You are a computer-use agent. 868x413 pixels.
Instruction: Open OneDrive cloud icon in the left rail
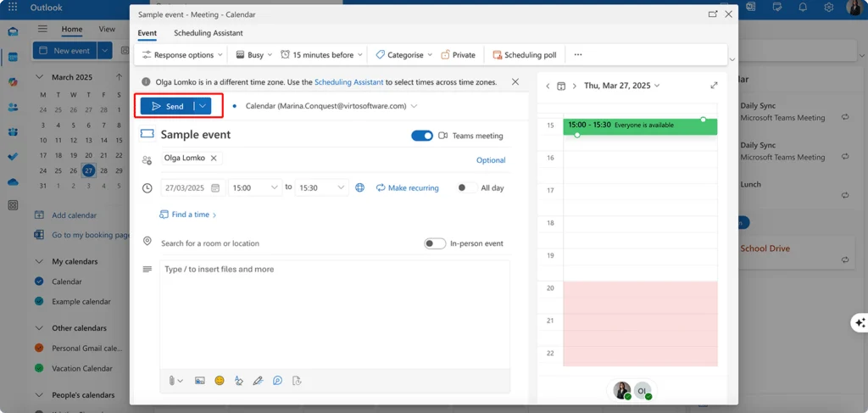tap(13, 181)
